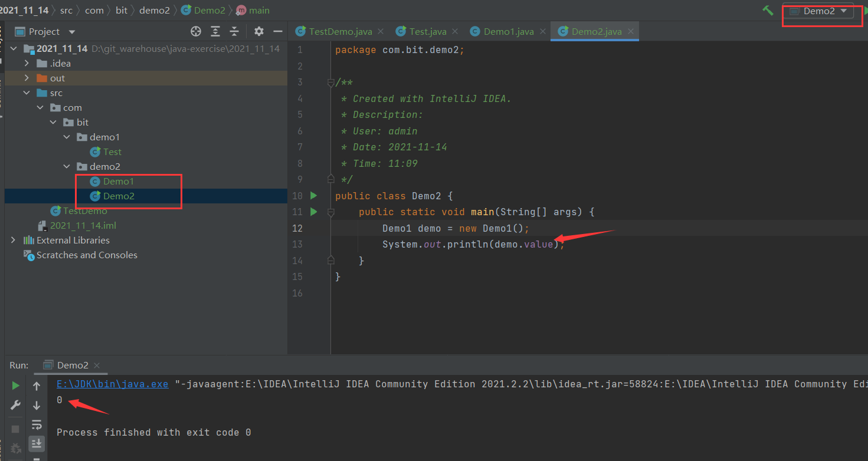868x461 pixels.
Task: Select TestDemo class in project tree
Action: coord(85,210)
